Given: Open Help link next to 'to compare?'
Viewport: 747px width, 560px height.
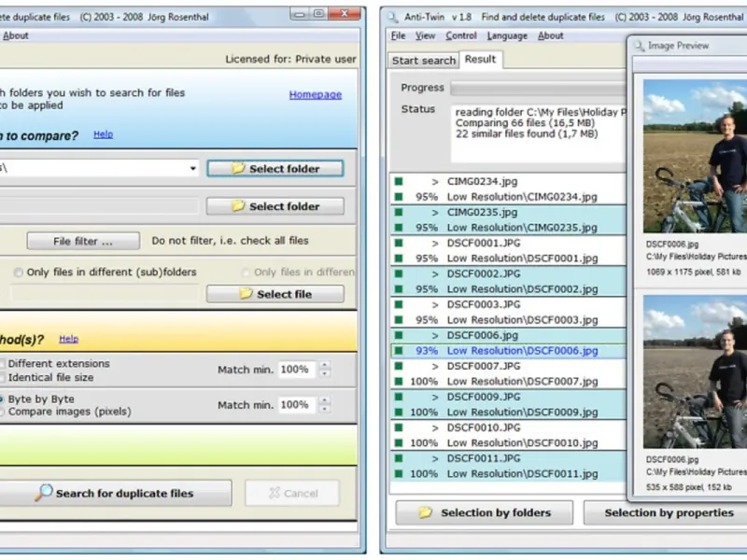Looking at the screenshot, I should [x=104, y=134].
